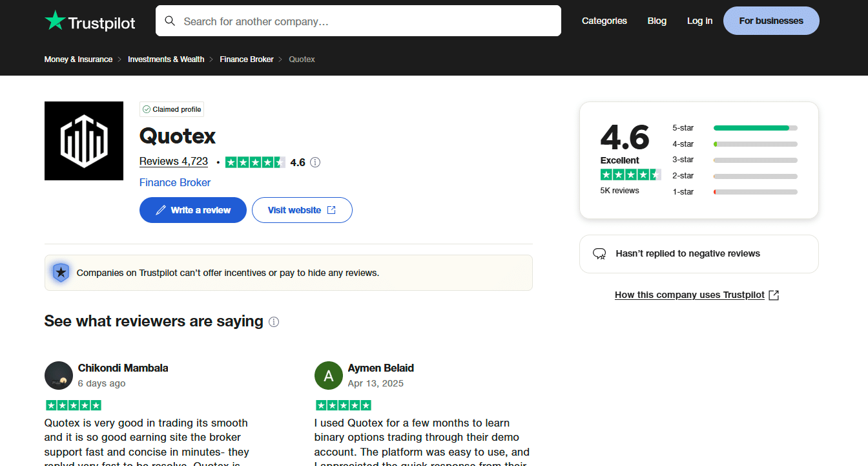Open the Finance Broker category link
Image resolution: width=868 pixels, height=466 pixels.
pyautogui.click(x=175, y=182)
